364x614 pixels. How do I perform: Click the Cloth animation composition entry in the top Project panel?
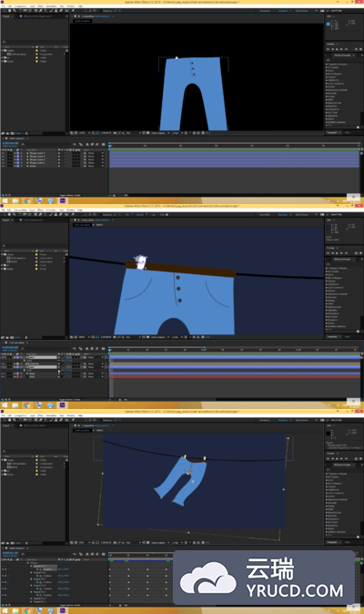(x=19, y=54)
